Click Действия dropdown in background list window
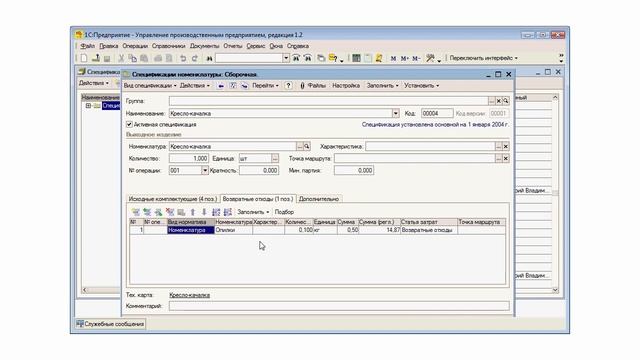The image size is (640, 360). [x=94, y=83]
